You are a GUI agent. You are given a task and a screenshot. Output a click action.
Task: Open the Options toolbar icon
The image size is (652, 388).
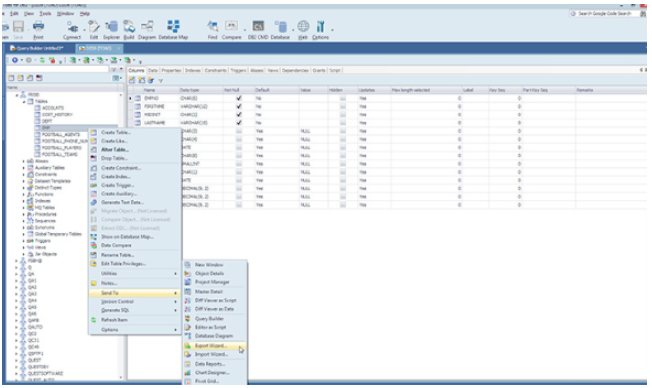(320, 27)
